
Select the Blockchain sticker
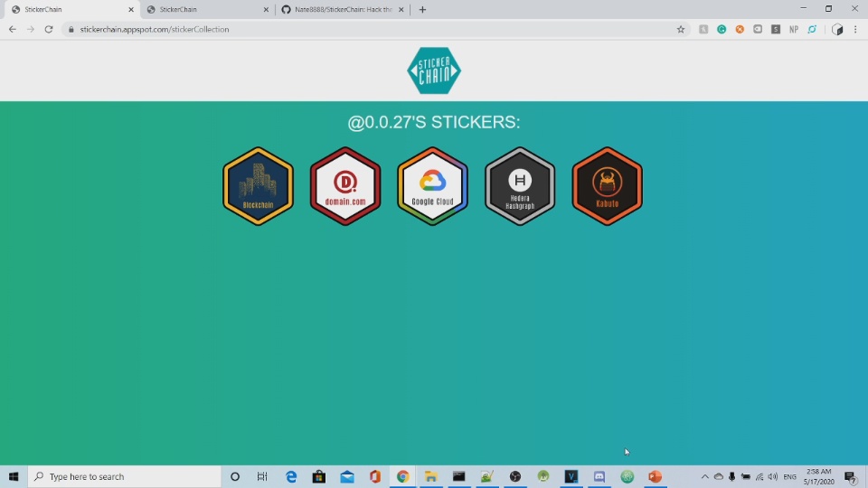258,186
